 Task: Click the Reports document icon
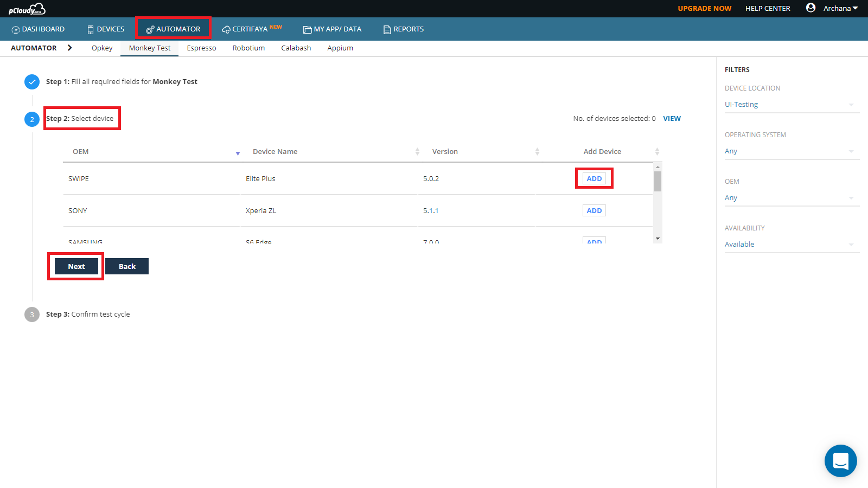[387, 29]
